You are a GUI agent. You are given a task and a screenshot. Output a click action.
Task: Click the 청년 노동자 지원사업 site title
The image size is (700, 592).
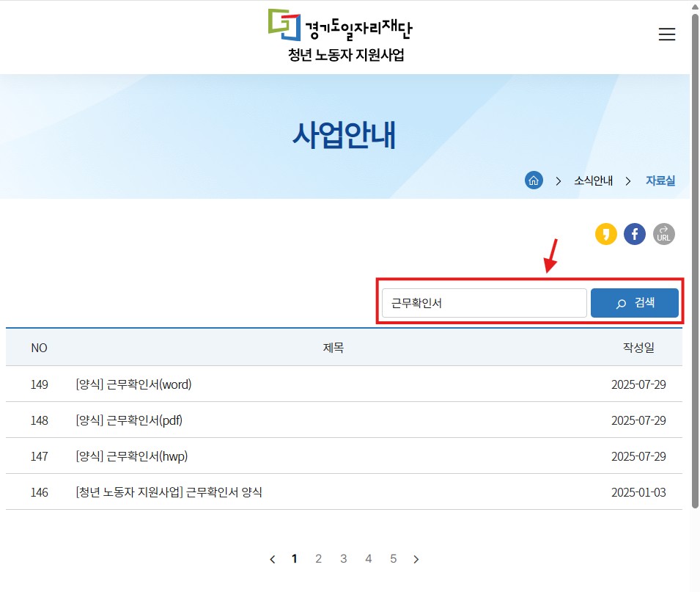coord(346,55)
